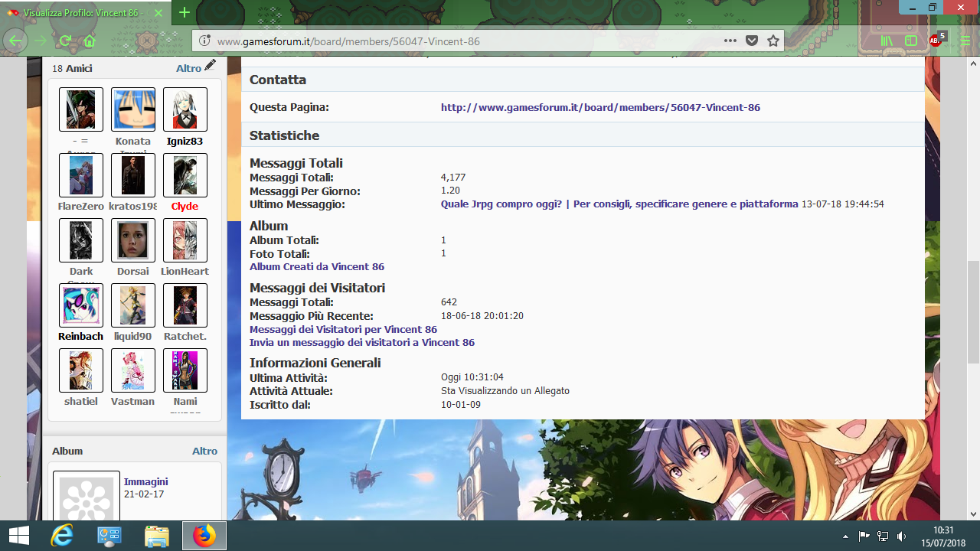Image resolution: width=980 pixels, height=551 pixels.
Task: Save page to Pocket
Action: tap(752, 41)
